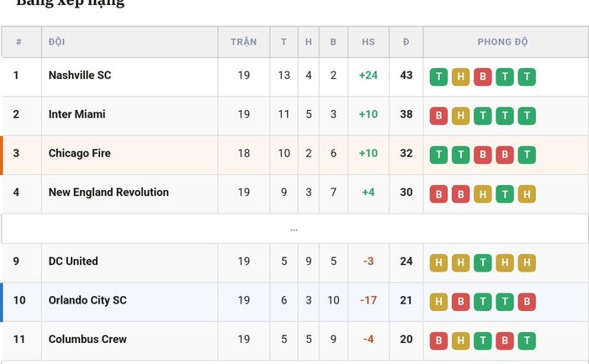
Task: Click the PHONG ĐỘ column header
Action: (502, 42)
